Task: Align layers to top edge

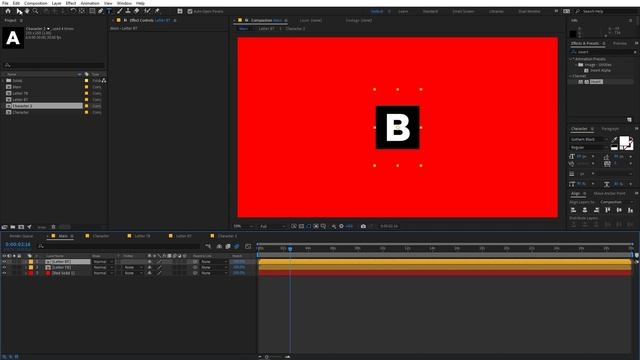Action: (608, 210)
